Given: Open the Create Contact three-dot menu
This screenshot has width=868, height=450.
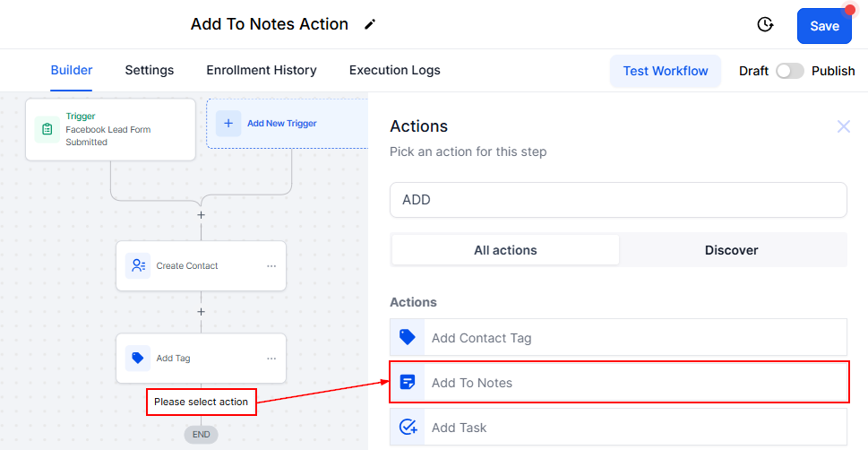Looking at the screenshot, I should pos(271,266).
